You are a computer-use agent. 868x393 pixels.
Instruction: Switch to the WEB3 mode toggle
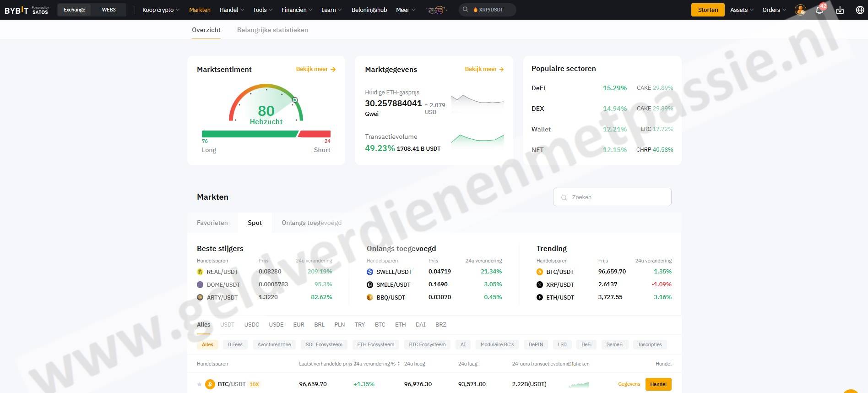(108, 10)
